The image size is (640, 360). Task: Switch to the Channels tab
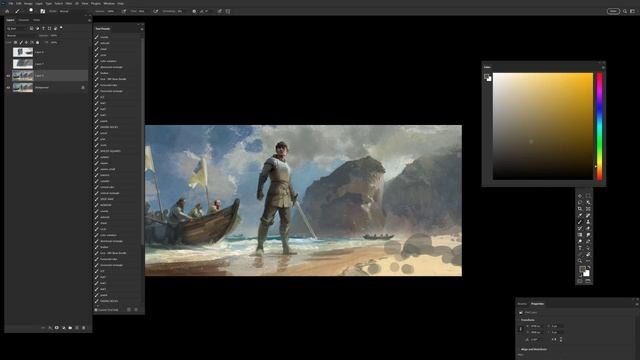click(24, 20)
